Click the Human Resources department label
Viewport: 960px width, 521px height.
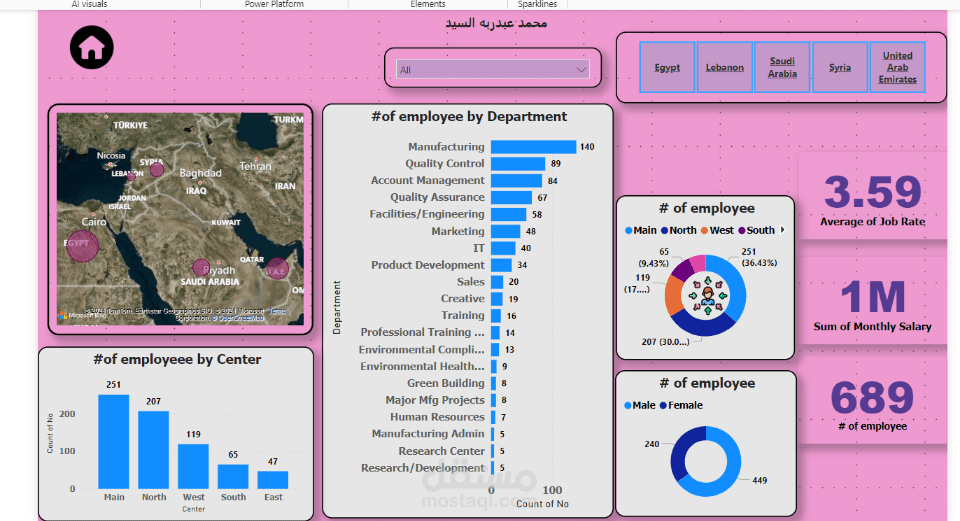pyautogui.click(x=437, y=417)
